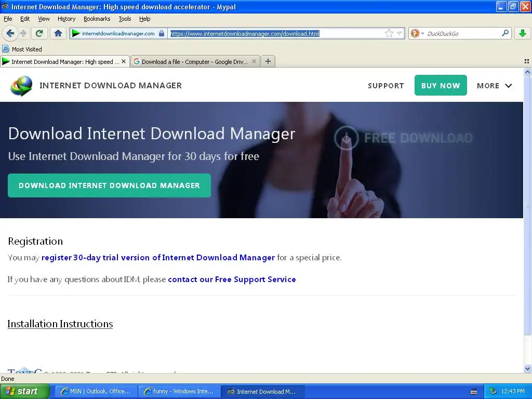Click the INTERNET DOWNLOAD MANAGER site title
The width and height of the screenshot is (532, 399).
click(111, 86)
